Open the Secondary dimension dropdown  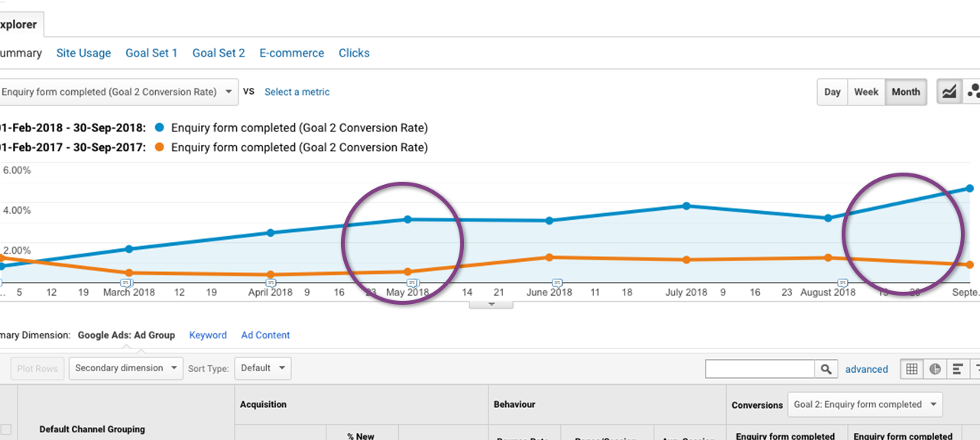[126, 368]
